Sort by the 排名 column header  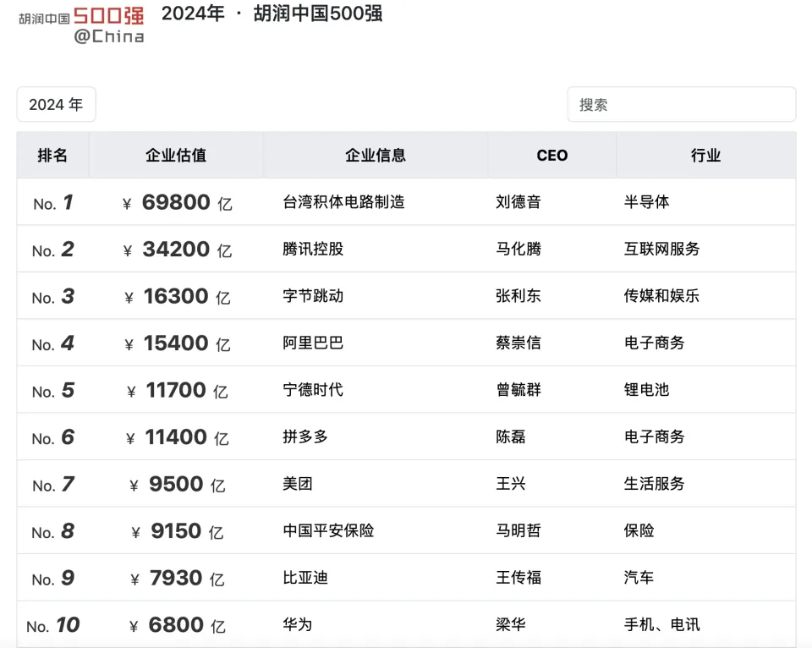point(52,155)
